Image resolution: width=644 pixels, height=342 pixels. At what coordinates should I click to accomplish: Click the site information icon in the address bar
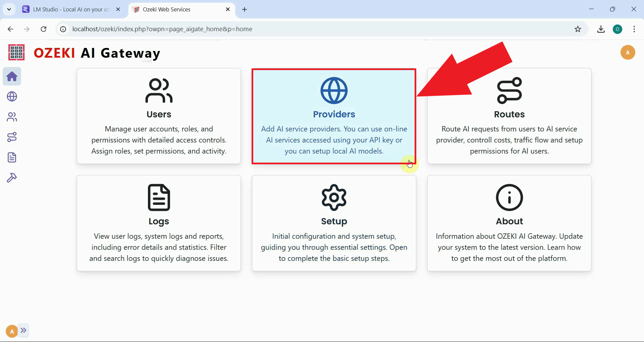tap(63, 29)
